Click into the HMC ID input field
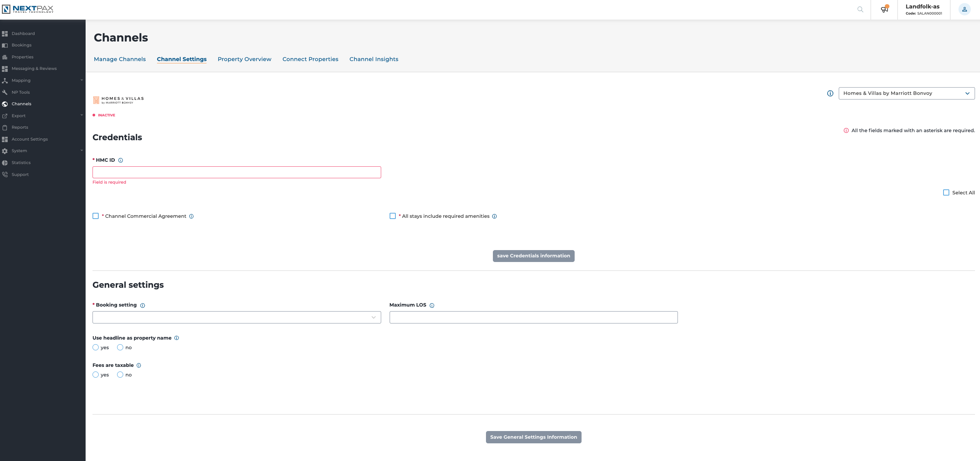This screenshot has width=980, height=461. 236,172
